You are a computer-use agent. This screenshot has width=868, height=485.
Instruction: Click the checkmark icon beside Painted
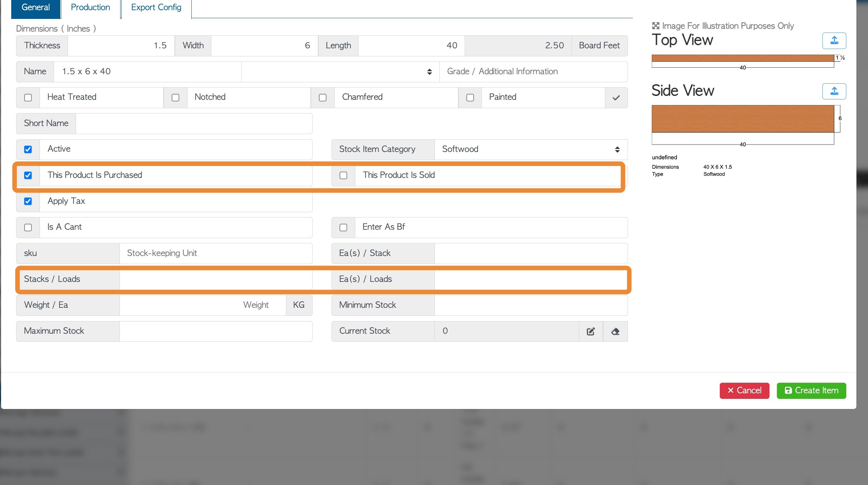[x=616, y=98]
